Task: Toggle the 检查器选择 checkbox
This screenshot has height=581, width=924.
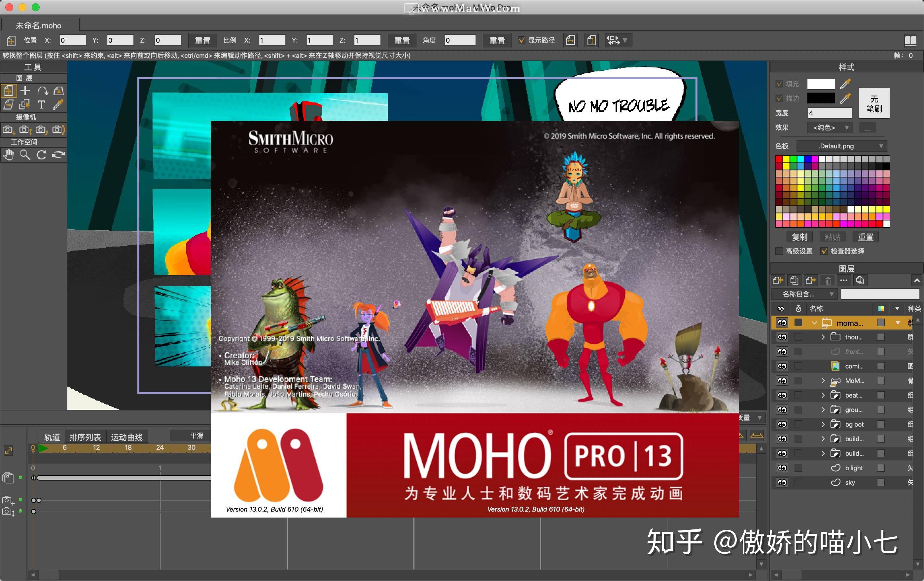Action: (824, 251)
